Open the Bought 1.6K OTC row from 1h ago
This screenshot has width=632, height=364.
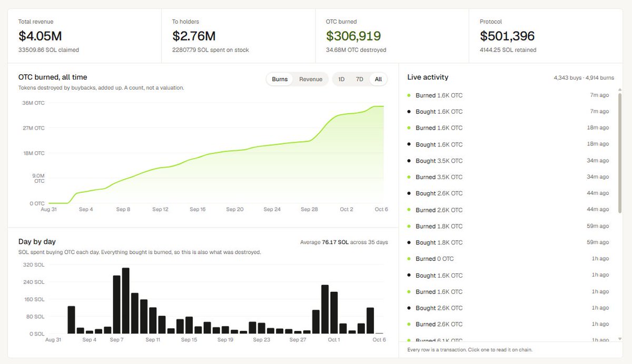coord(508,276)
